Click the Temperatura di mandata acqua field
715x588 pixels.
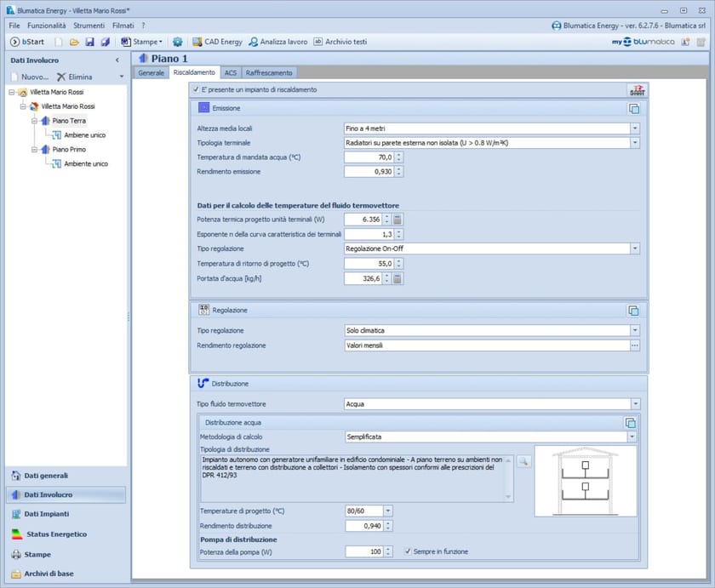click(368, 157)
